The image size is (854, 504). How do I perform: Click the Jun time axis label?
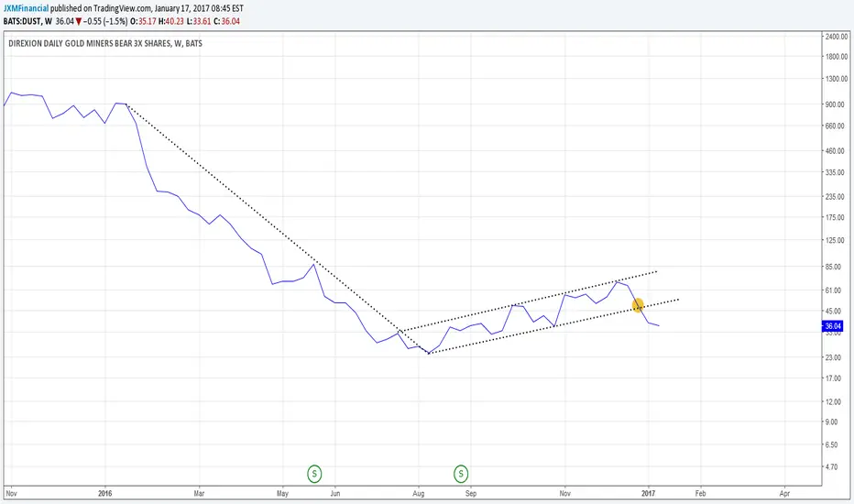[335, 494]
